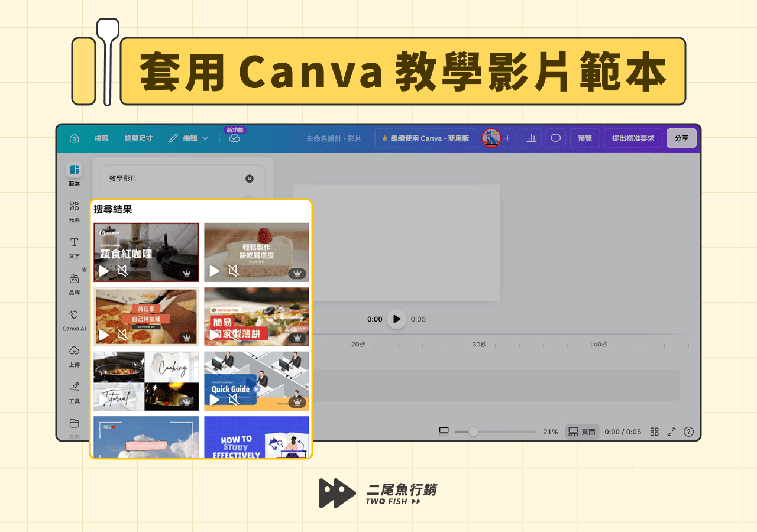
Task: Click the 30秒 timeline marker
Action: click(x=479, y=345)
